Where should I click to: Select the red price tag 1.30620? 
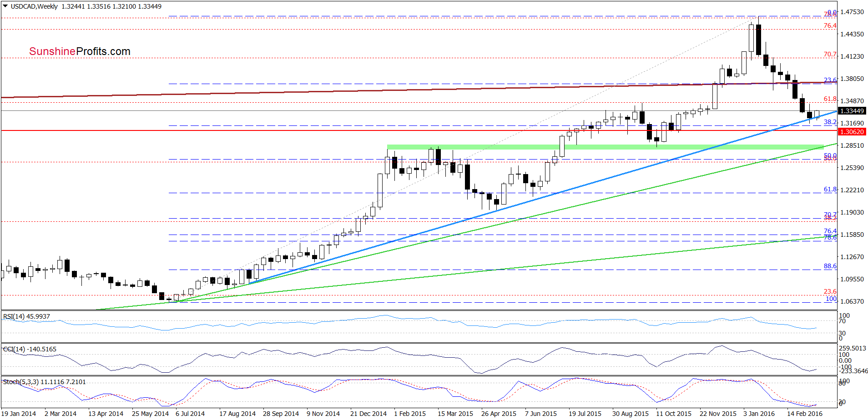(852, 132)
